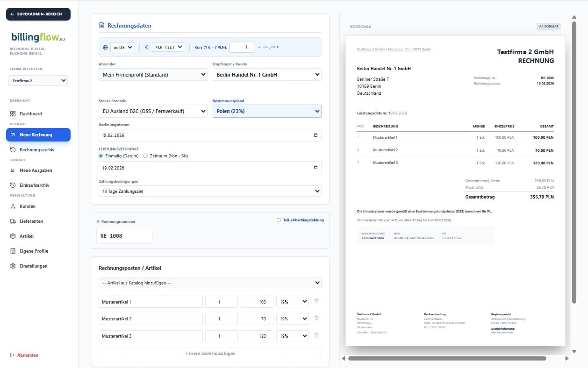Screen dimensions: 588x368
Task: Enable the Teil-/Abschlagszahlung checkbox
Action: (x=279, y=220)
